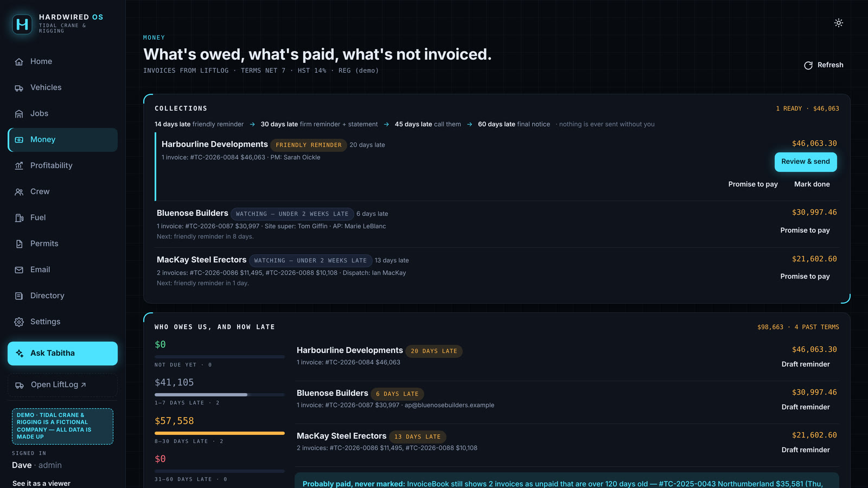Click the $98,663 · 4 PAST TERMS total
The image size is (868, 488).
click(x=798, y=328)
